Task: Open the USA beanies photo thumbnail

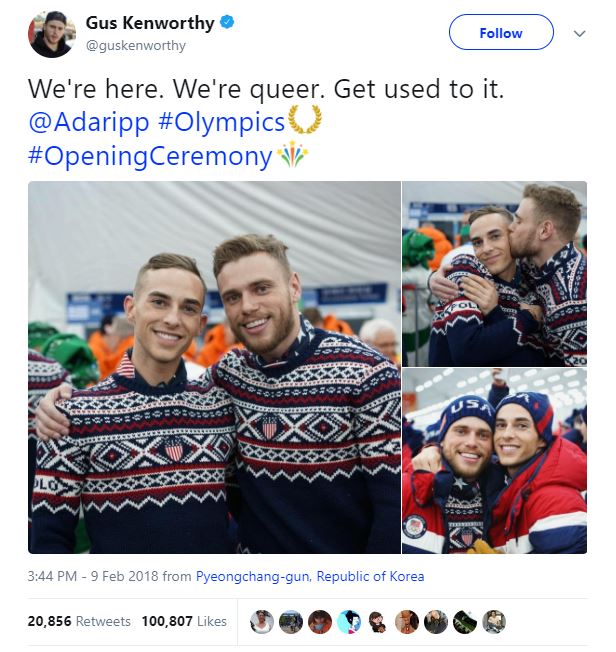Action: (495, 461)
